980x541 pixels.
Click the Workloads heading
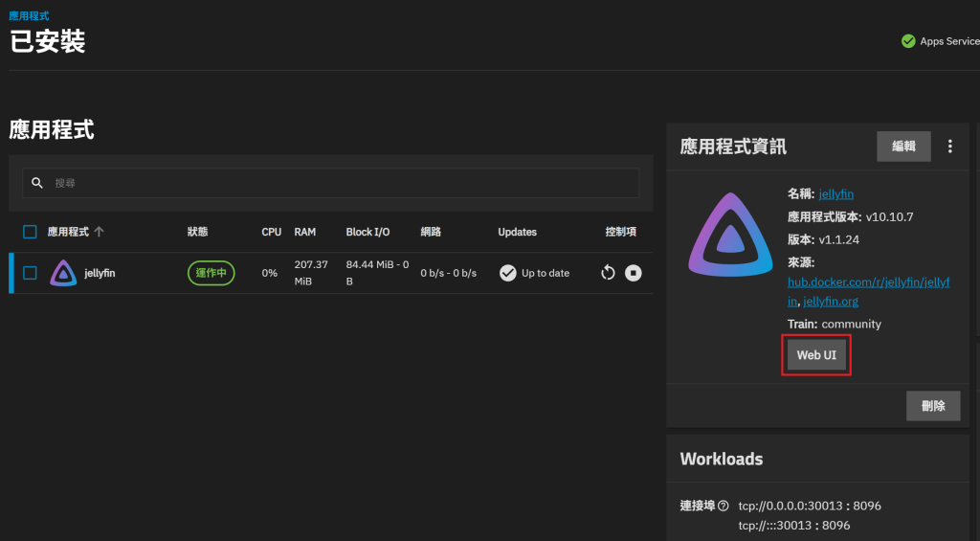pyautogui.click(x=722, y=459)
